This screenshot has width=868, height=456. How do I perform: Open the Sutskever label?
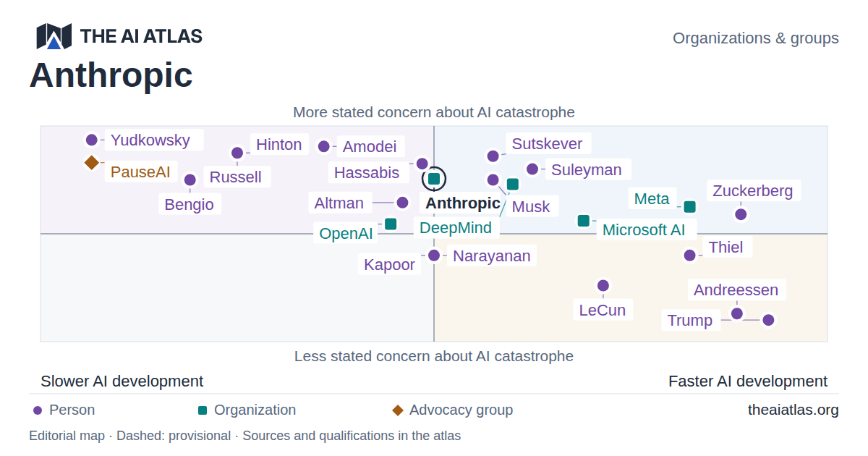point(548,143)
